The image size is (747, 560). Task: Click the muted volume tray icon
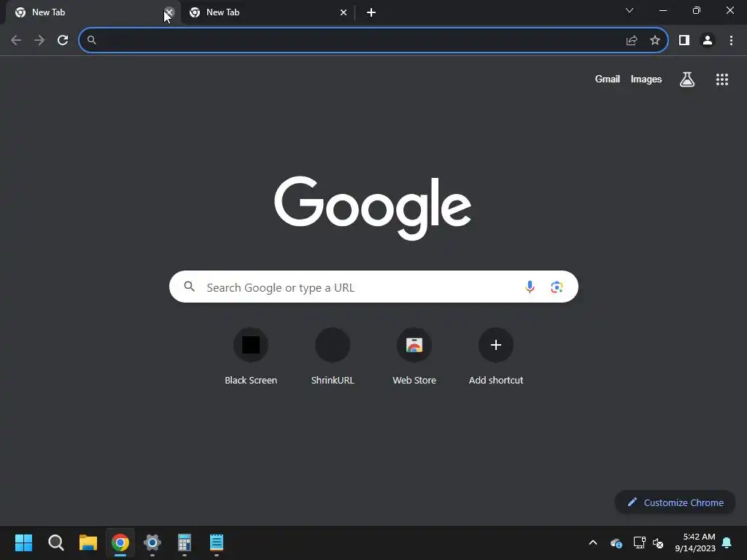pyautogui.click(x=658, y=542)
